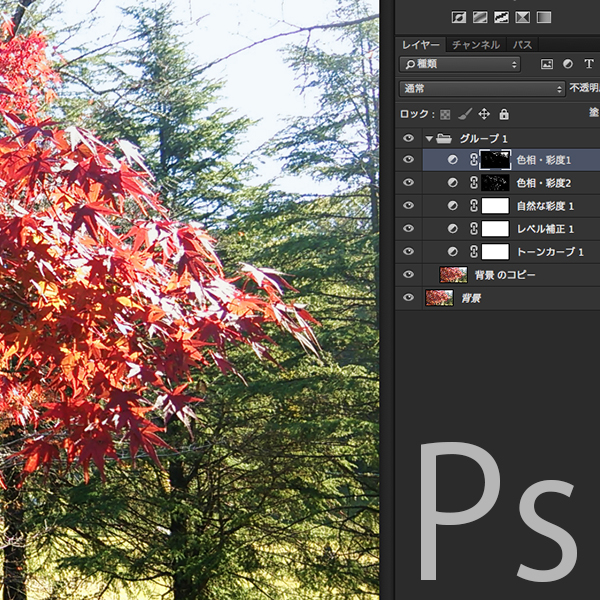Select layer named 色相・彩度1
This screenshot has height=600, width=600.
pyautogui.click(x=544, y=160)
